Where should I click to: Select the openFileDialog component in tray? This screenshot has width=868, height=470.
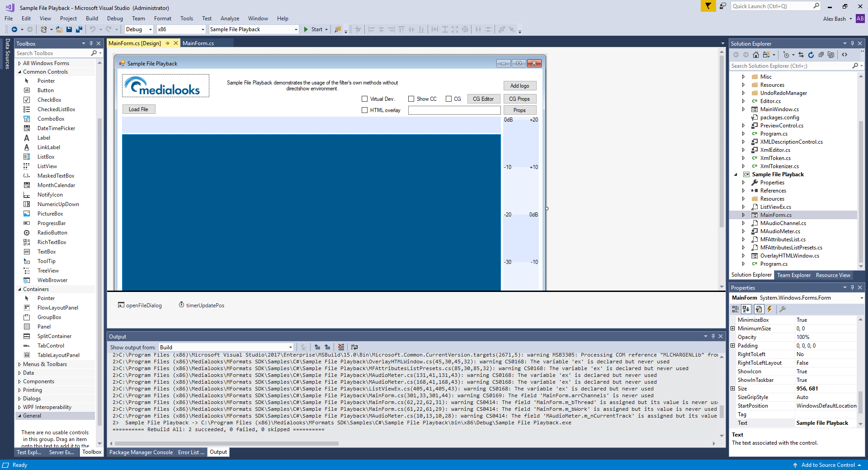[x=140, y=305]
